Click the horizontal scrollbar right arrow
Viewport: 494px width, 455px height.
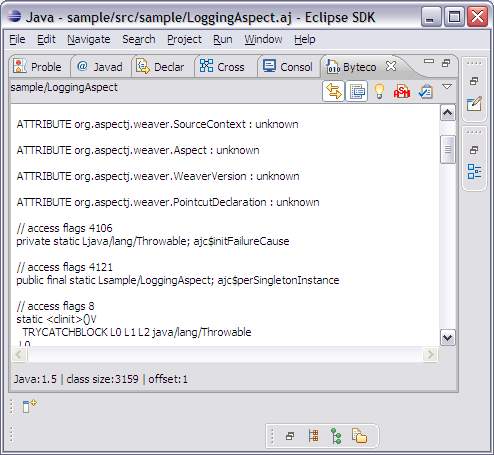pos(430,354)
